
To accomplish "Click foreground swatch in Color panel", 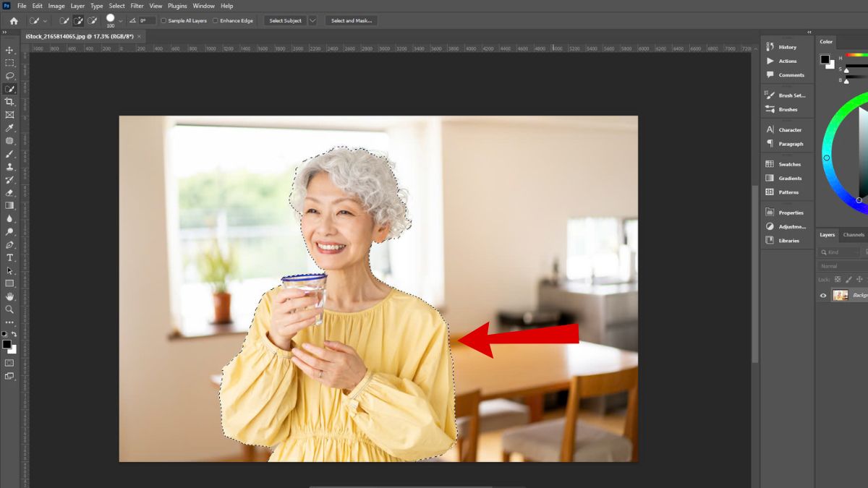I will [825, 59].
